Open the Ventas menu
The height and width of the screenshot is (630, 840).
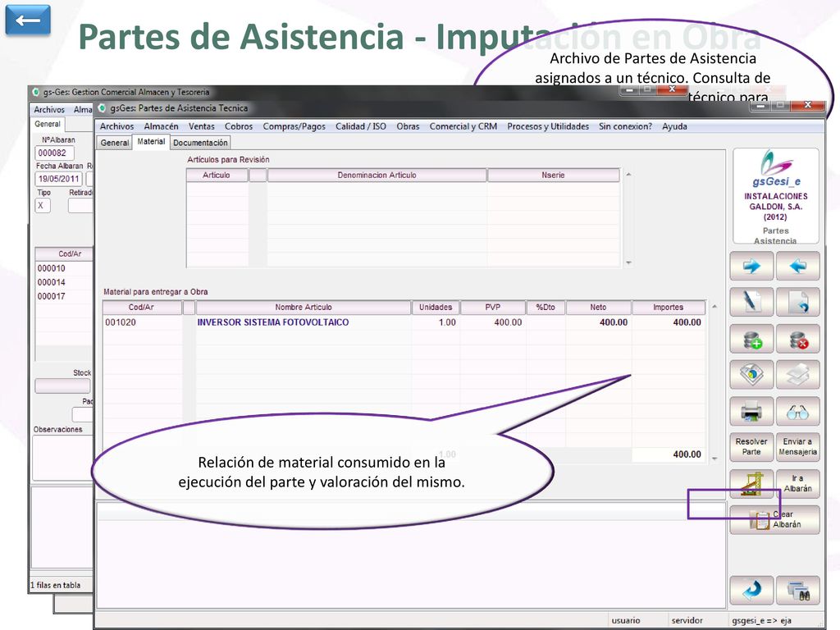point(202,126)
